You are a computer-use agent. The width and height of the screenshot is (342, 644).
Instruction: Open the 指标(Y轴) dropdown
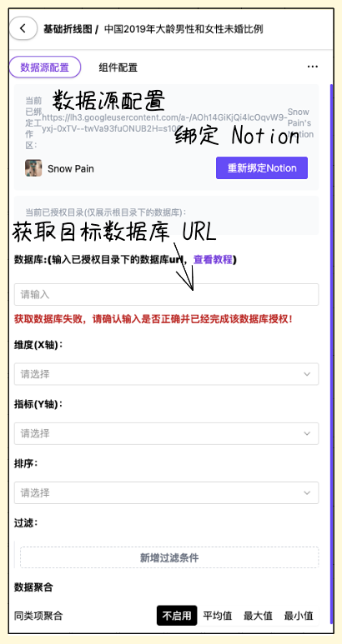tap(167, 433)
